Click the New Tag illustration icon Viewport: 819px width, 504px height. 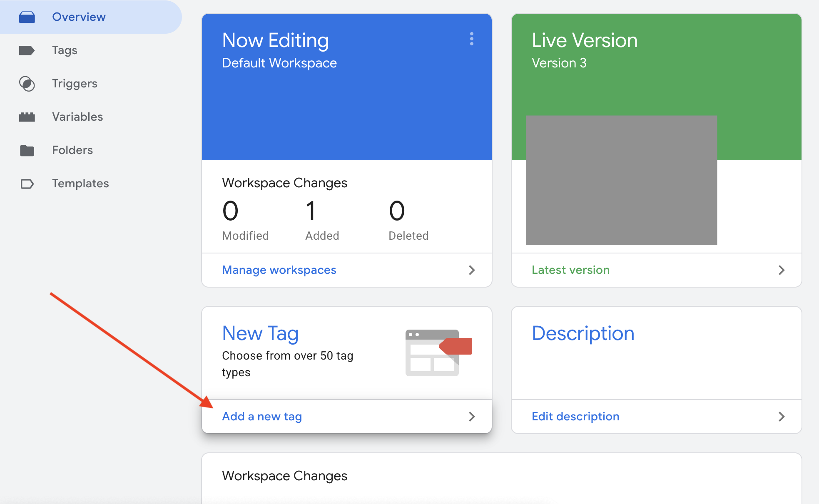click(438, 353)
